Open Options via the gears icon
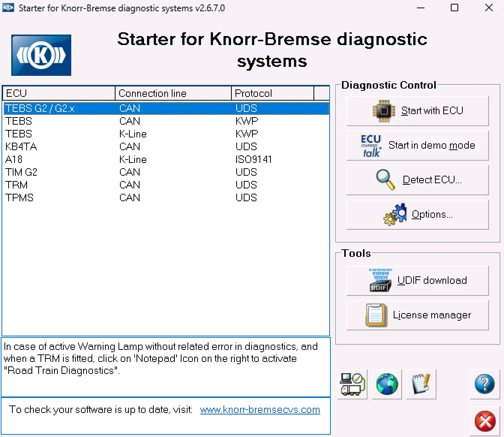 pos(396,214)
